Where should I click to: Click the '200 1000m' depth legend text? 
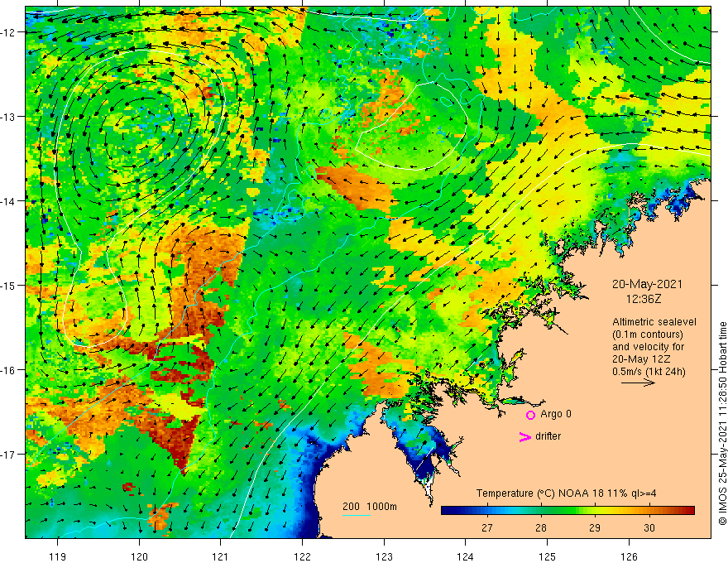pos(370,507)
